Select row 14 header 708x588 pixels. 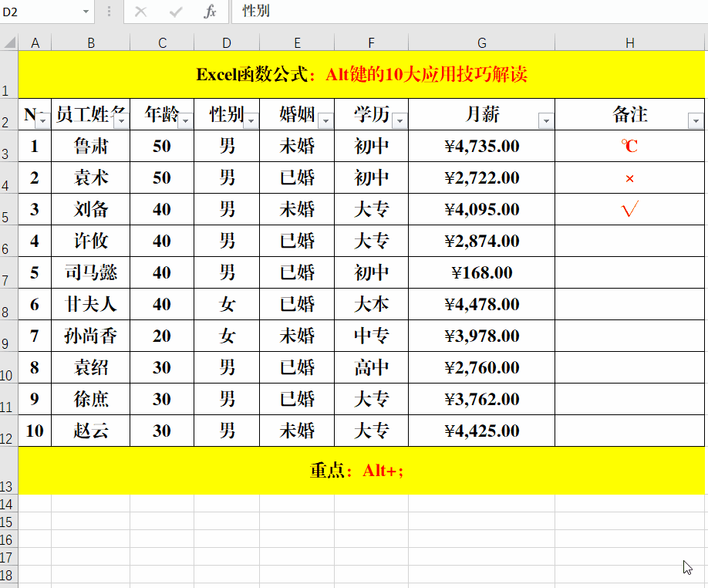tap(9, 504)
